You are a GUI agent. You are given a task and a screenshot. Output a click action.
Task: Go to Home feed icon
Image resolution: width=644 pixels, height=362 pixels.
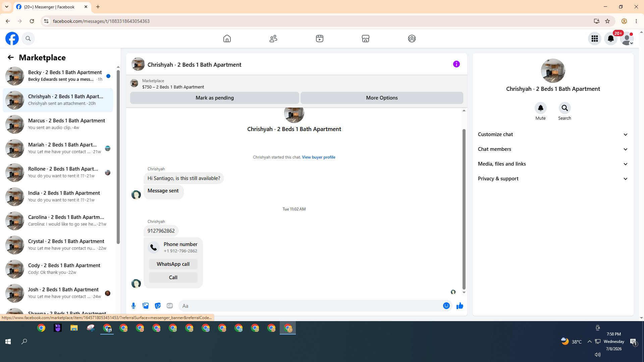pyautogui.click(x=227, y=39)
